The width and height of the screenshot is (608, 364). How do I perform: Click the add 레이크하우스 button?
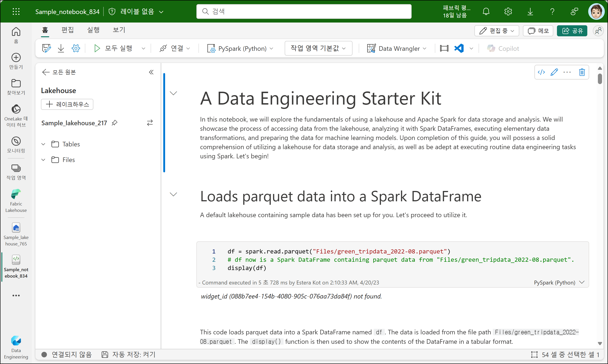point(67,105)
